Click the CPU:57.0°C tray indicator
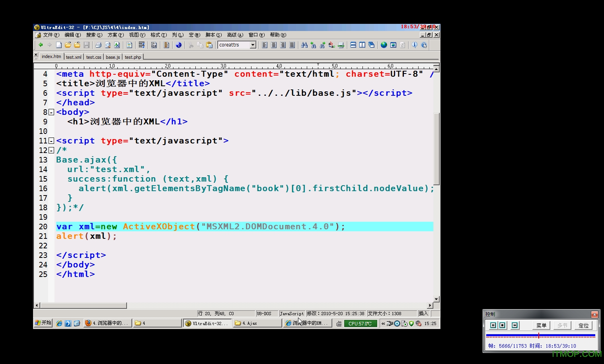The width and height of the screenshot is (604, 364). click(360, 323)
